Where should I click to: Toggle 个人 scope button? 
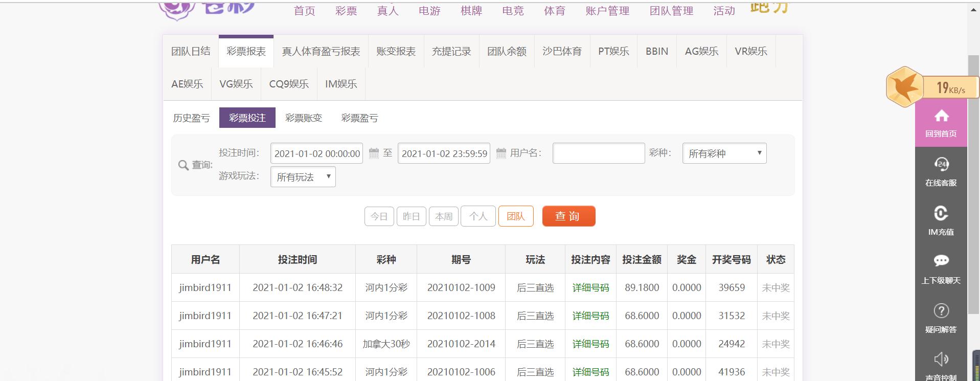click(x=478, y=216)
